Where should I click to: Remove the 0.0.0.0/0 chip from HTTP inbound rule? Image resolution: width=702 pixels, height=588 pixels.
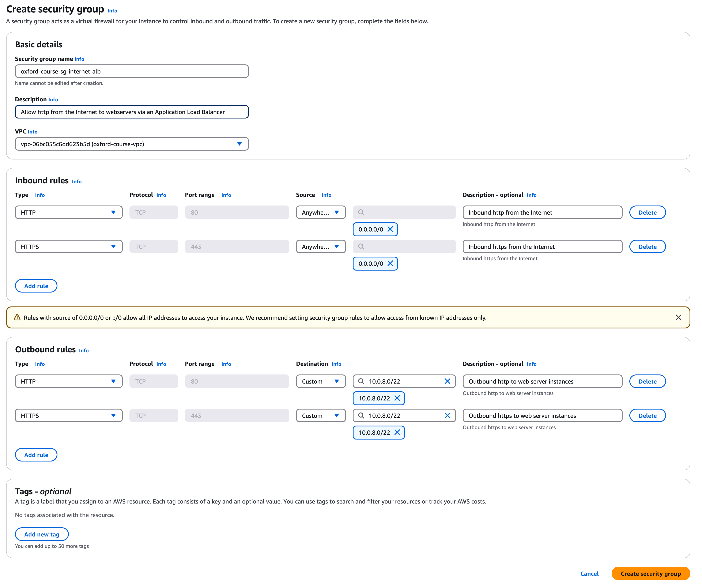click(390, 229)
